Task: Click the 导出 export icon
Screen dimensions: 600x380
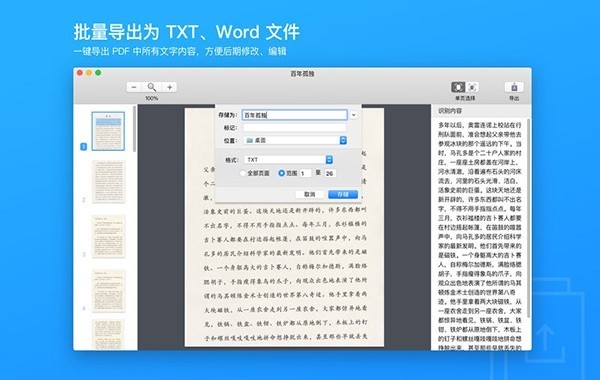Action: point(514,87)
